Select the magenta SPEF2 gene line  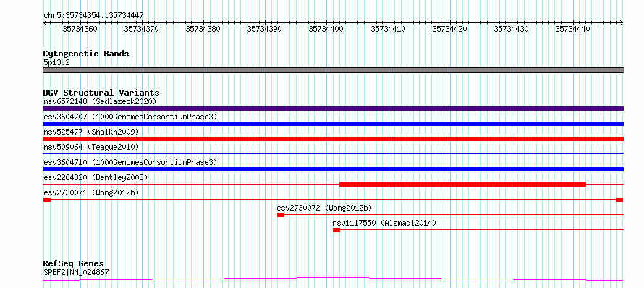pos(333,279)
